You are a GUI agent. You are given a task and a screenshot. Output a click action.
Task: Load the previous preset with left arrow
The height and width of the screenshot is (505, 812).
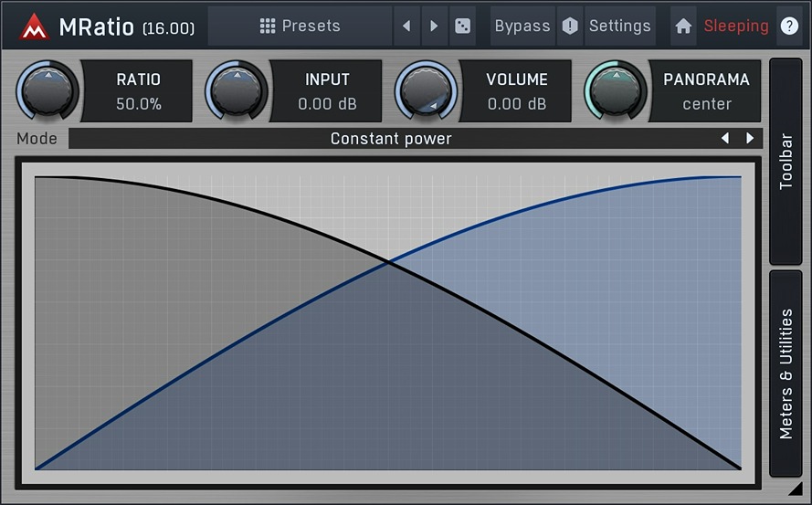(x=406, y=26)
